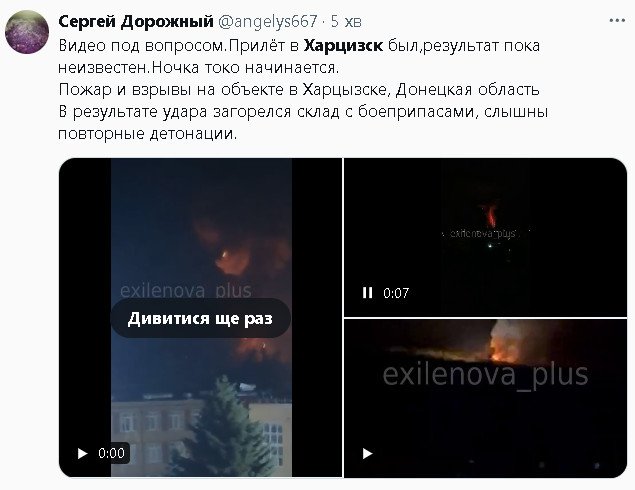Open Сергей Дорожный profile name link

136,21
